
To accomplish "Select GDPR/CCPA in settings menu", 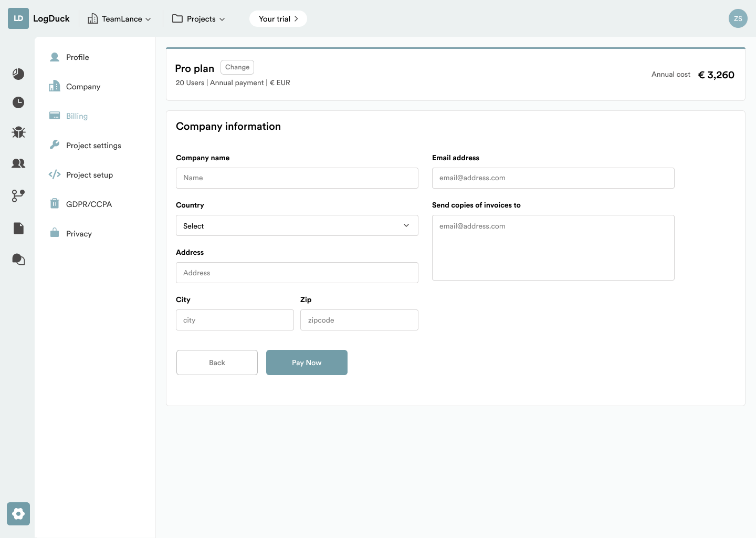I will 89,204.
